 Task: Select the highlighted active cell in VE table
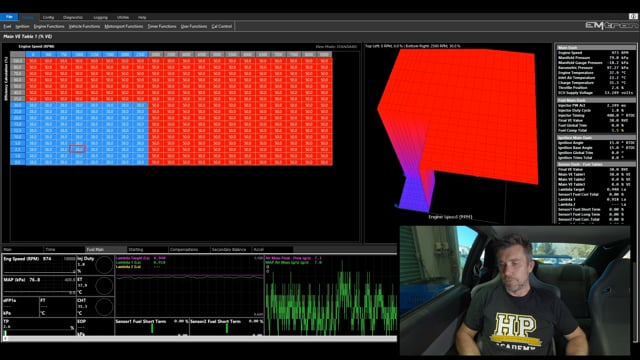click(x=78, y=149)
